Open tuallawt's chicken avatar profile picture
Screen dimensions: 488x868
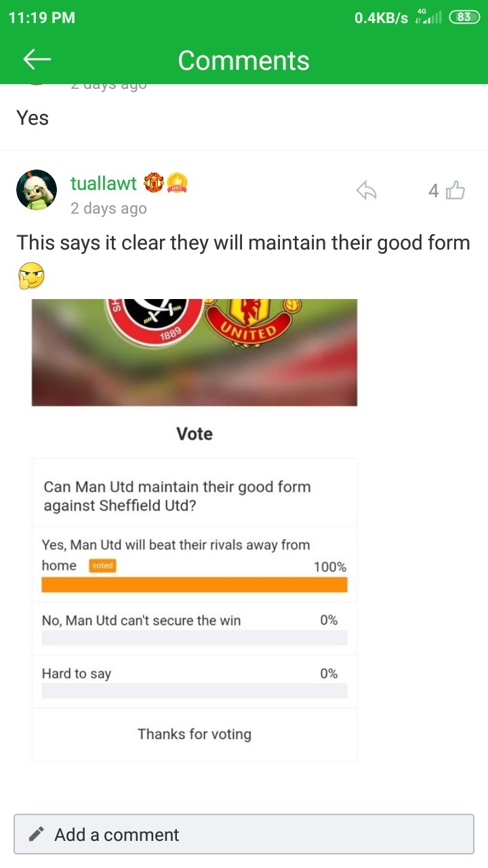(x=37, y=190)
